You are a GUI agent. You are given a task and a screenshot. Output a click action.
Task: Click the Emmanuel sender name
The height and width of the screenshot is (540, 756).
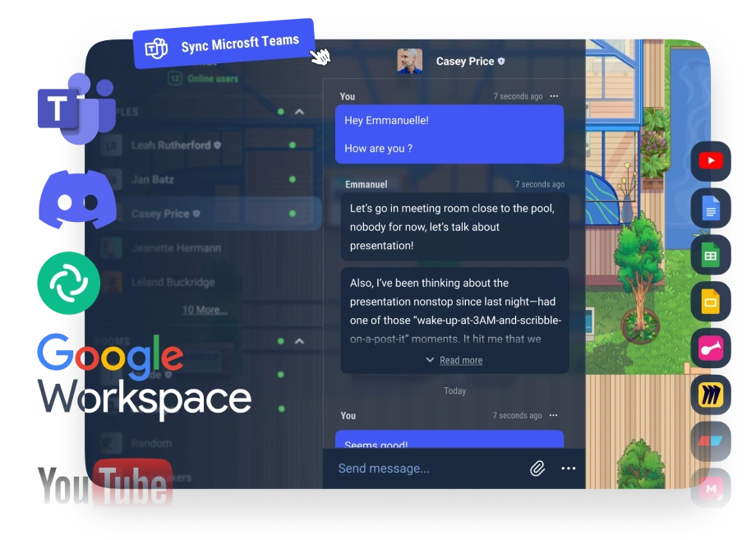[x=366, y=184]
